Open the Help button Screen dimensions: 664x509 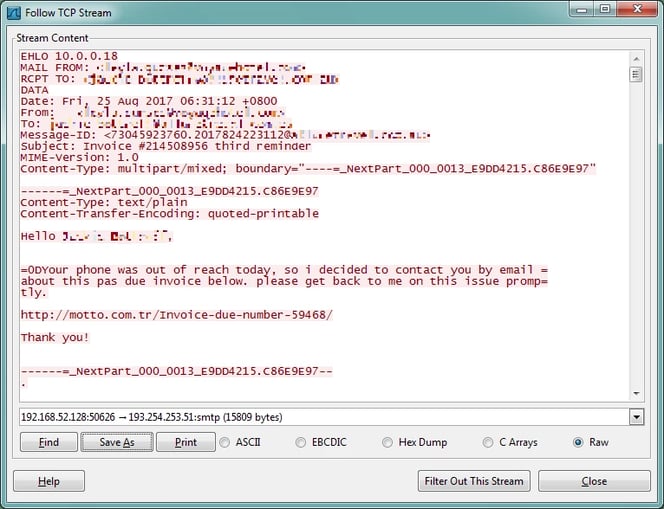(x=49, y=481)
